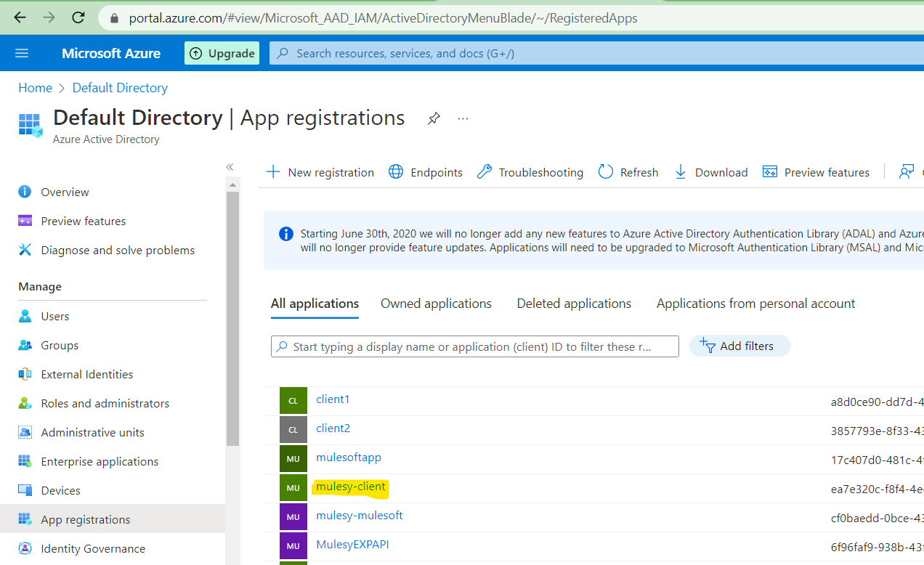Open Troubleshooting from the toolbar
924x565 pixels.
tap(530, 172)
